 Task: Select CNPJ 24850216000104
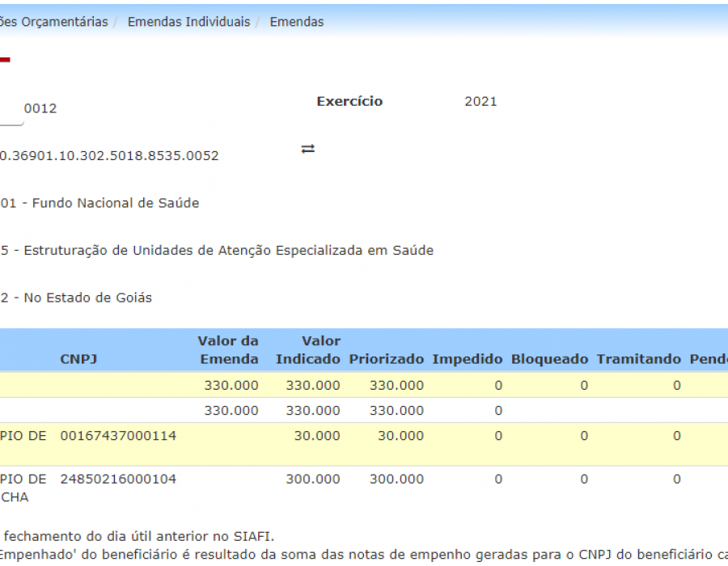[118, 479]
